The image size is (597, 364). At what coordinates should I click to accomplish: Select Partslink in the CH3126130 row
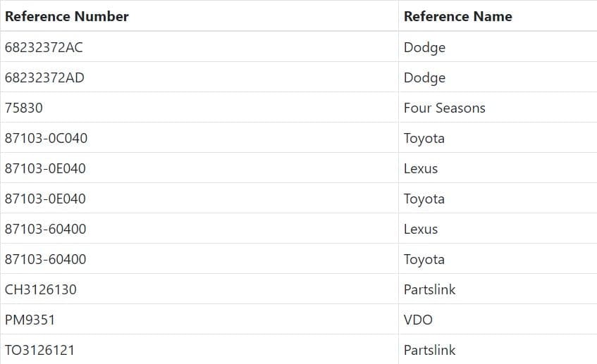click(429, 290)
